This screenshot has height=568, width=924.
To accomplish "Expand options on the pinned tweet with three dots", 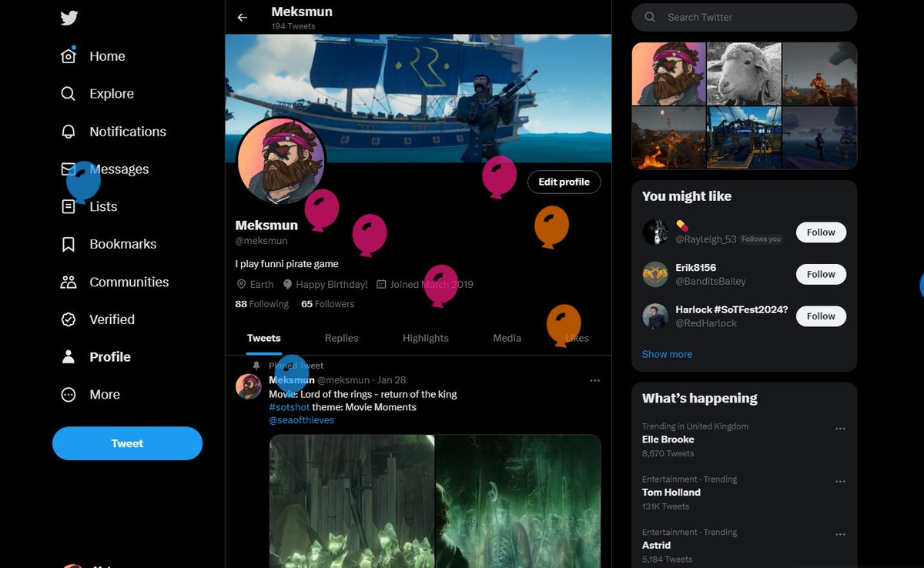I will (594, 379).
